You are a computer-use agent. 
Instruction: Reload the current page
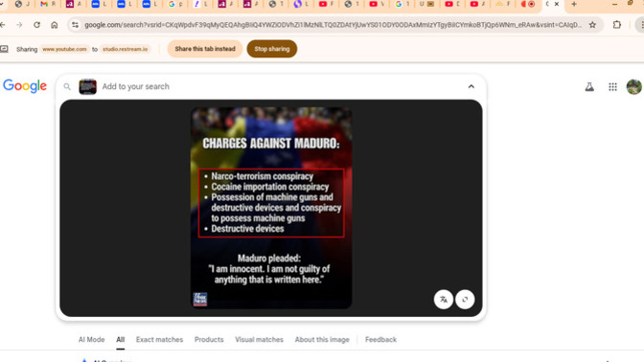(37, 25)
